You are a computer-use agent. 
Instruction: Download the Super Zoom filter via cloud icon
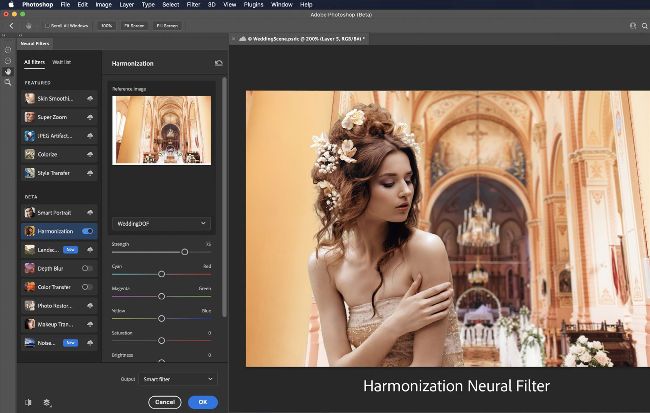click(x=90, y=117)
